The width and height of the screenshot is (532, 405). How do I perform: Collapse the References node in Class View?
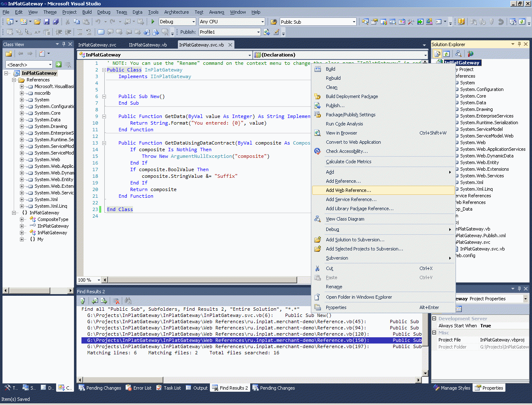click(x=14, y=80)
